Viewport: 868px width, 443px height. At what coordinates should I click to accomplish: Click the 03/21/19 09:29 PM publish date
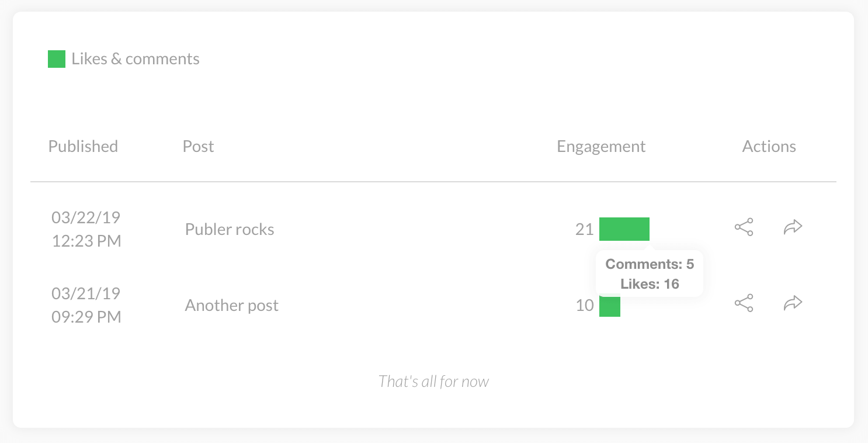click(86, 305)
